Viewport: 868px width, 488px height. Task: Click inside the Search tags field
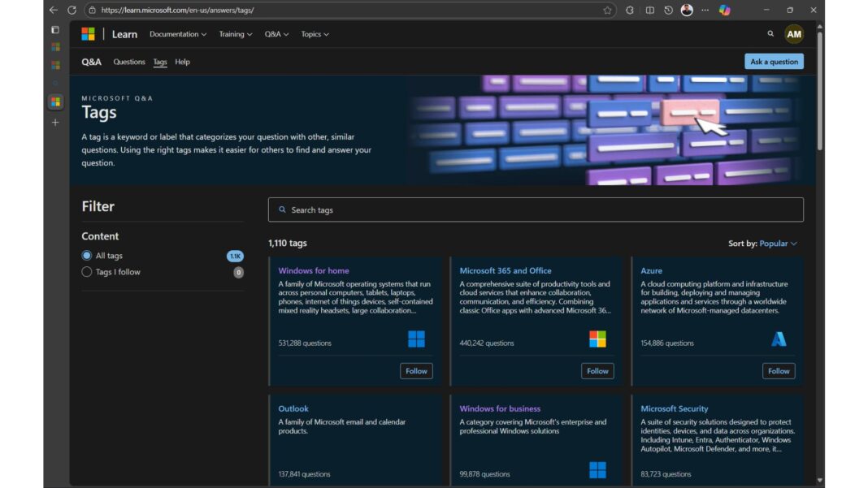point(536,209)
